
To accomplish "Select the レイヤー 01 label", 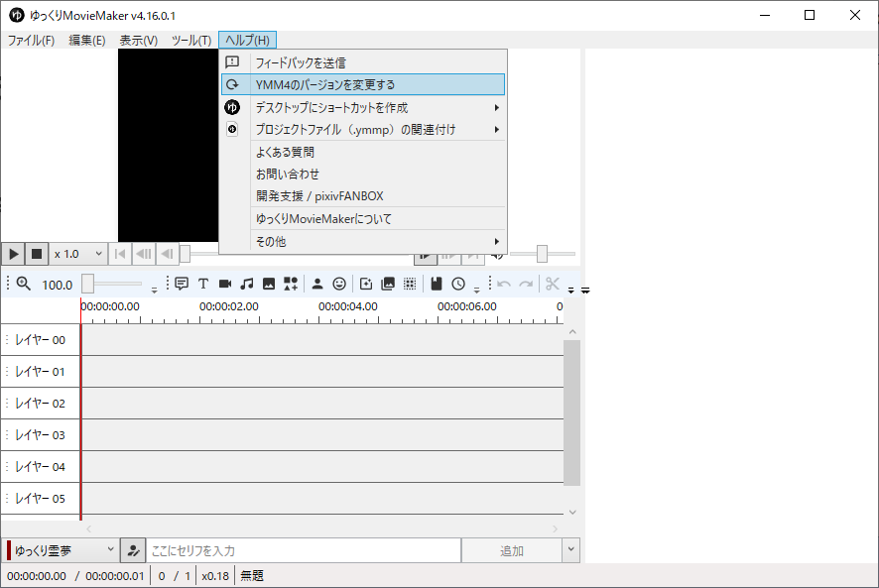I will click(40, 372).
